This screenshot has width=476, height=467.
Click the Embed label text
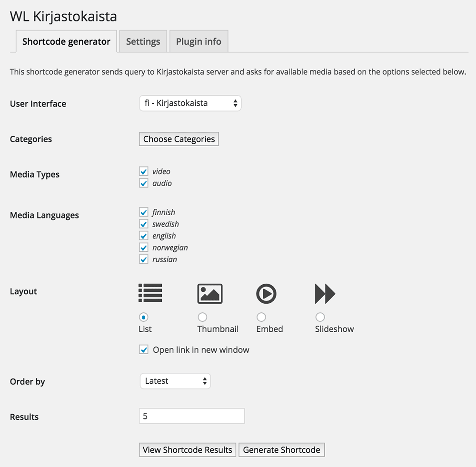(269, 329)
